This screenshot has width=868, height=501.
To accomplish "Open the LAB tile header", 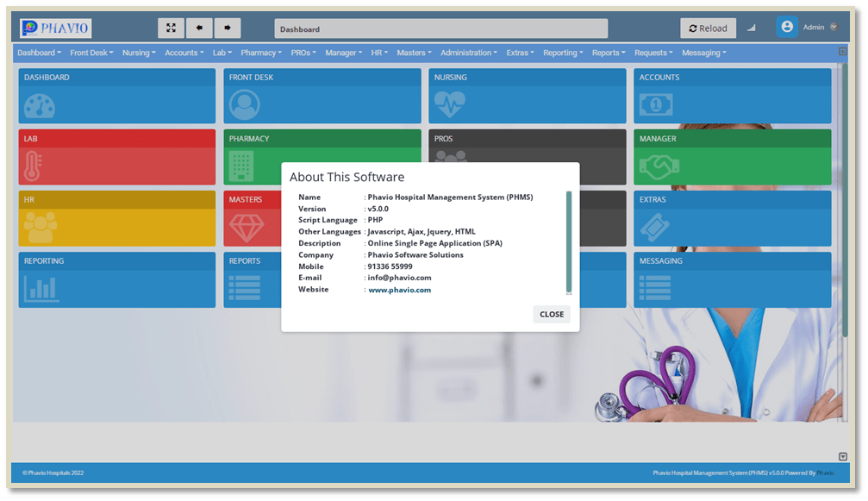I will [x=117, y=138].
